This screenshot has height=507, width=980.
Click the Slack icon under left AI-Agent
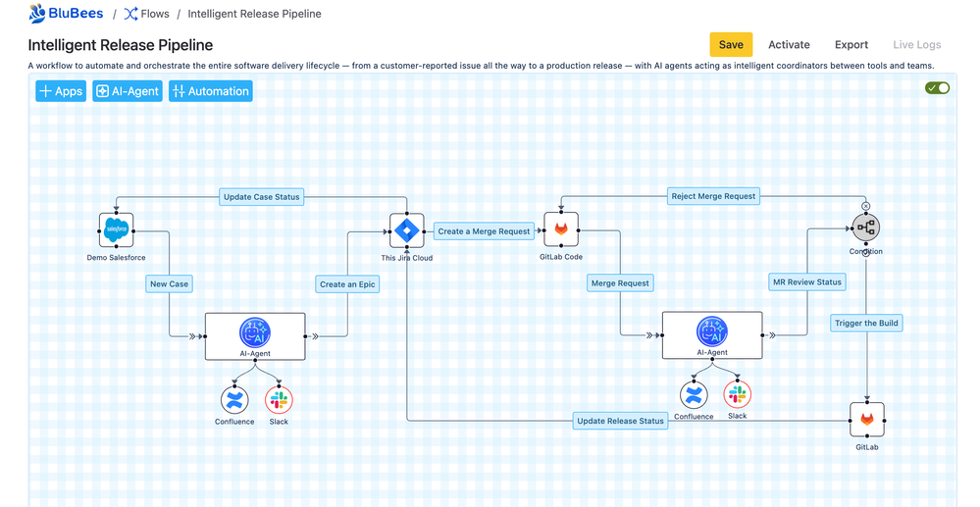pyautogui.click(x=279, y=400)
